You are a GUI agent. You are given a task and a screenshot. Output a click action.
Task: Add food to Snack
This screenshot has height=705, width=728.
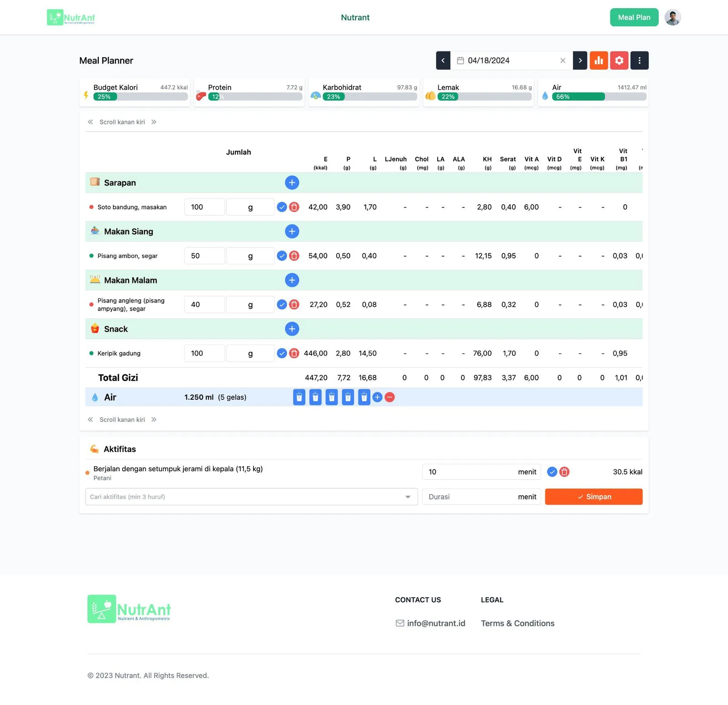coord(292,329)
